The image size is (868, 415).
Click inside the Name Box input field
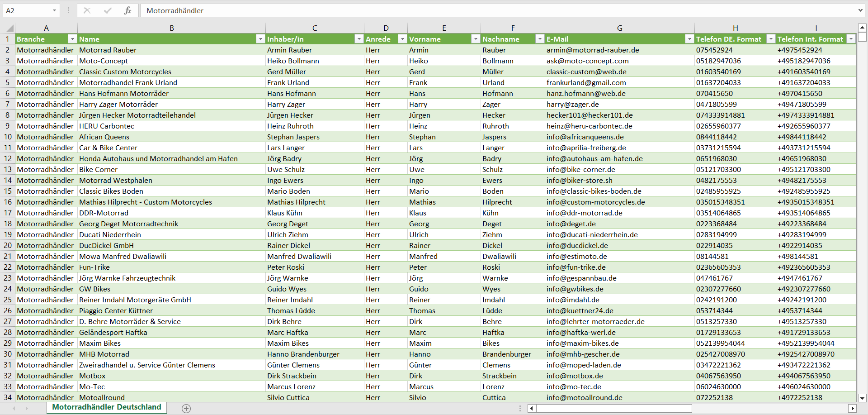click(27, 10)
